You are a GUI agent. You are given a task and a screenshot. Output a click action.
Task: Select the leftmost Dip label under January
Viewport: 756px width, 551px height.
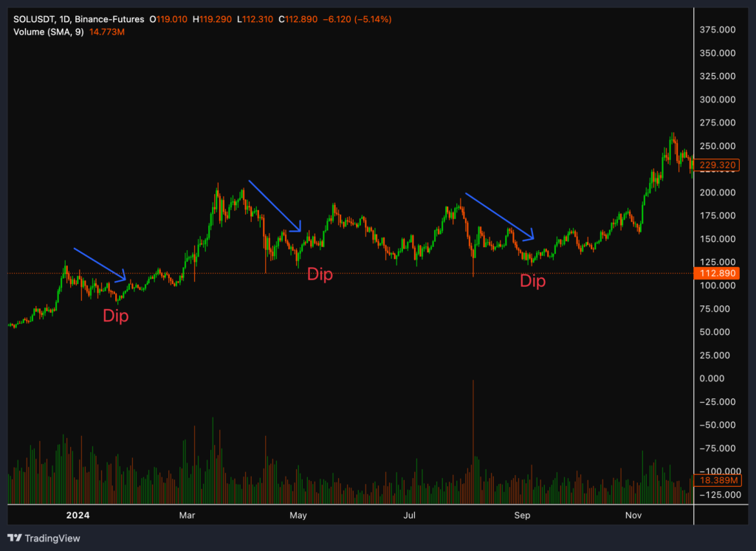click(115, 316)
